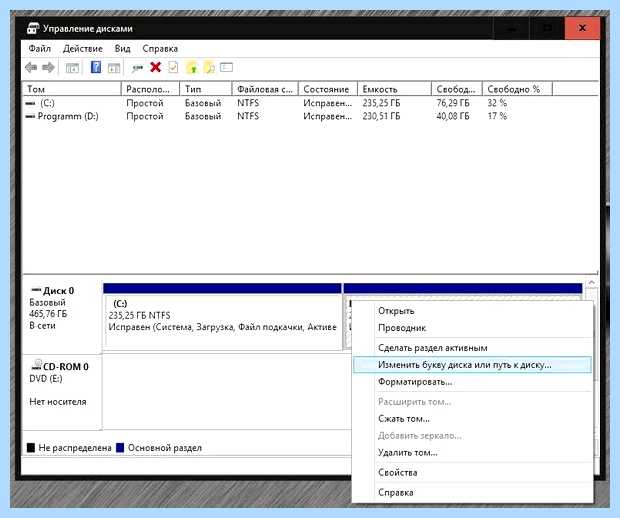Click the Forward arrow toolbar icon
Viewport: 620px width, 518px height.
[48, 68]
